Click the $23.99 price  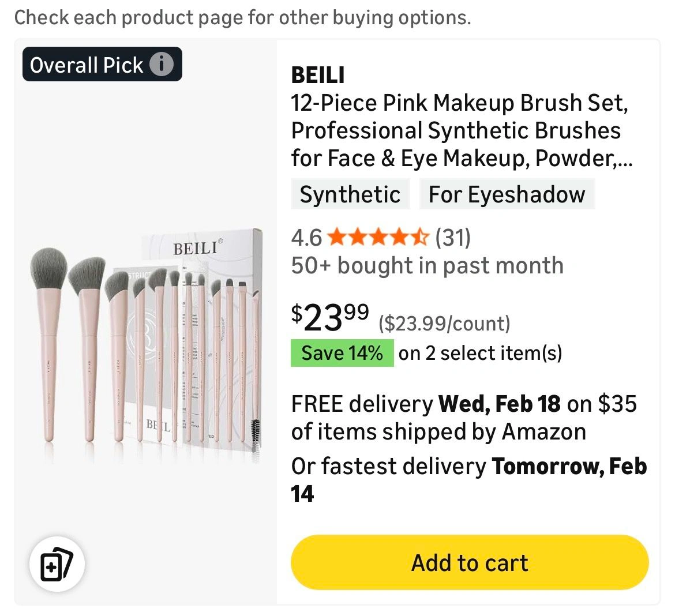click(330, 317)
